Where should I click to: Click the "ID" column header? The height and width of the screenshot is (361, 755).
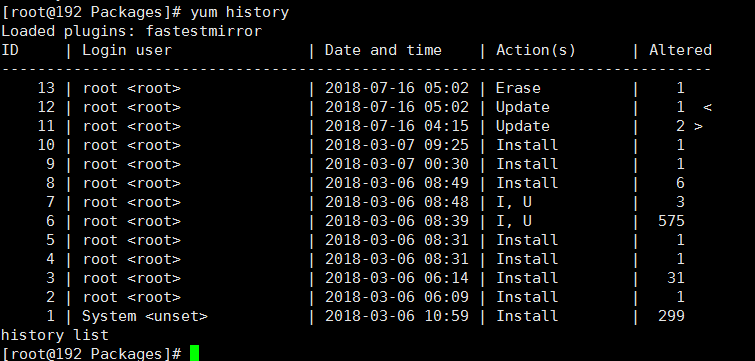[x=10, y=50]
